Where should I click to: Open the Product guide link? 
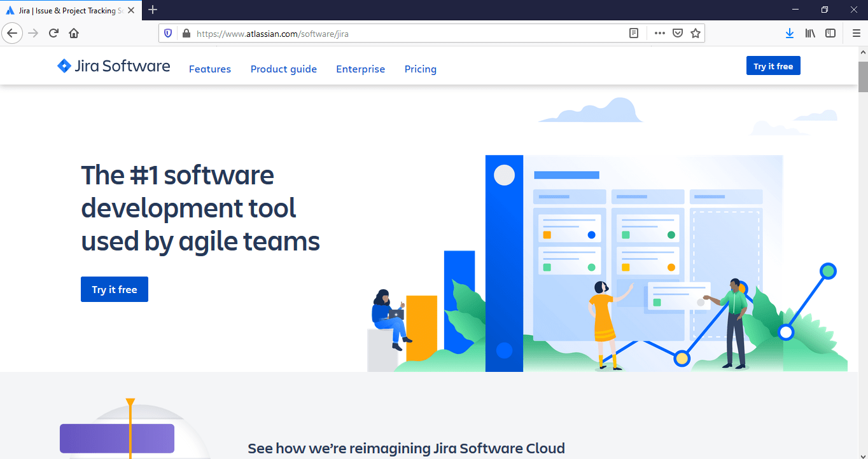[x=284, y=69]
